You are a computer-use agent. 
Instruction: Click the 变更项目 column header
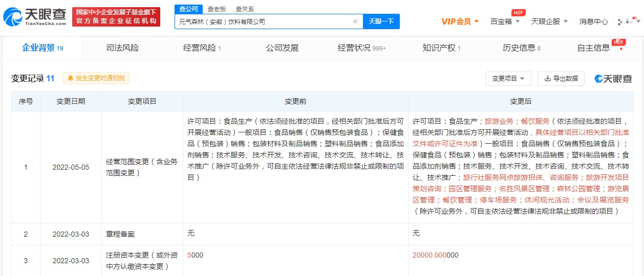pyautogui.click(x=142, y=102)
